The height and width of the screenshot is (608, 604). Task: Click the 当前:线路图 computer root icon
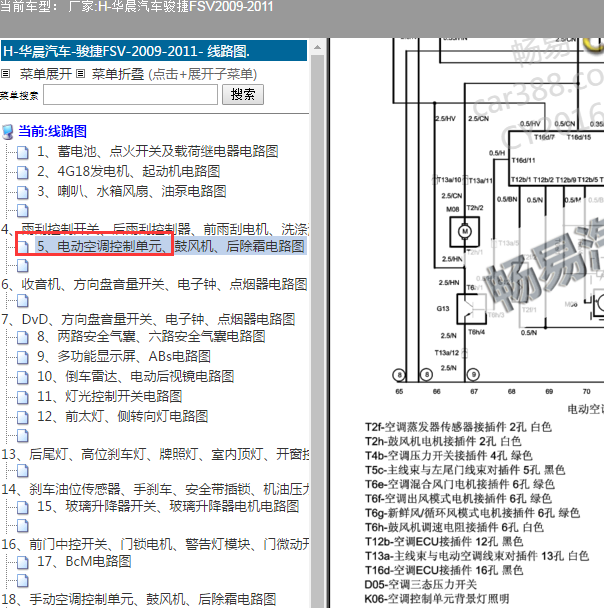[x=8, y=131]
